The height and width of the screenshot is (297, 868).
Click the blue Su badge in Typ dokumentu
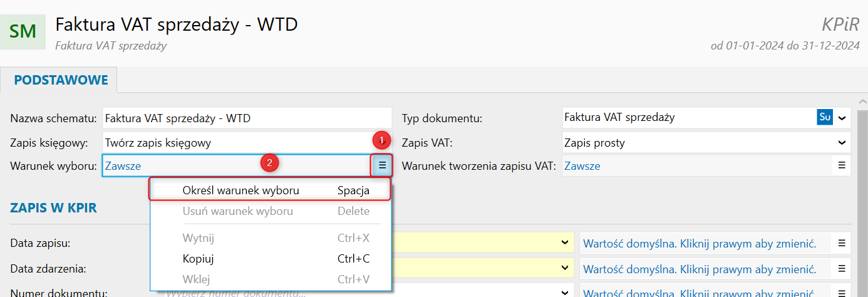tap(825, 117)
